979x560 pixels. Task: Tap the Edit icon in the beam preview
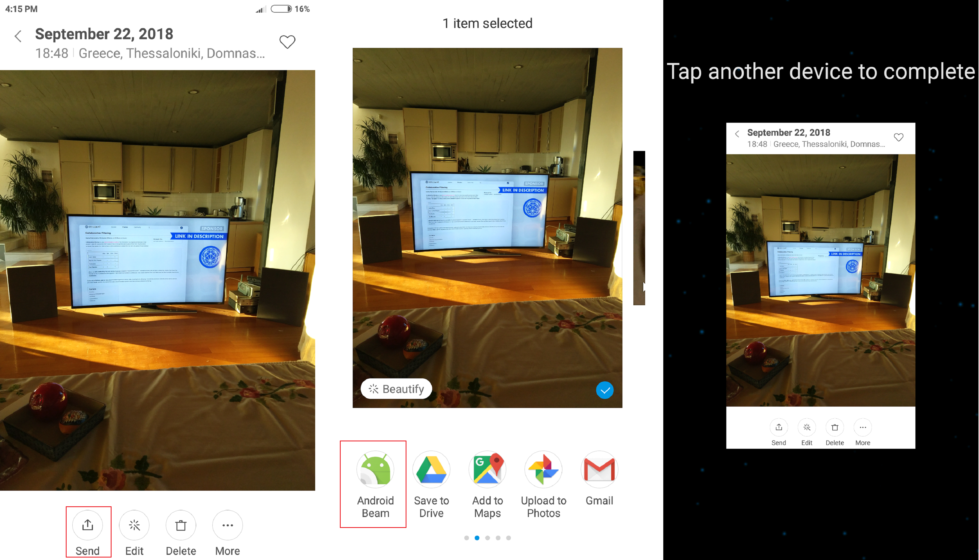pos(807,427)
